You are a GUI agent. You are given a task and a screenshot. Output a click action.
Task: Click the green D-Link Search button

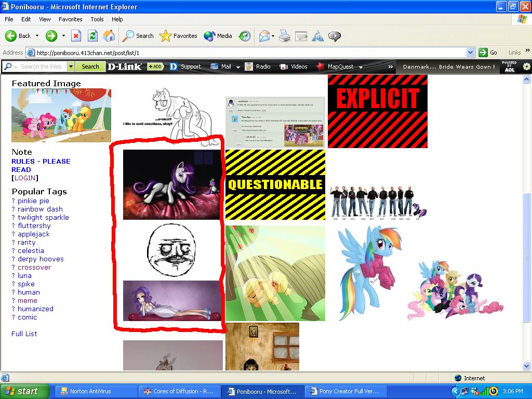90,66
